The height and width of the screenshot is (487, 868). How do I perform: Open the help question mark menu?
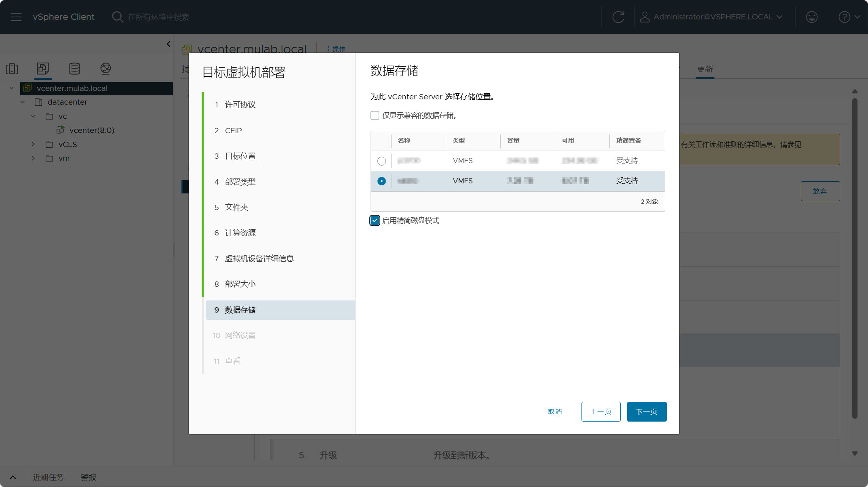click(x=849, y=17)
